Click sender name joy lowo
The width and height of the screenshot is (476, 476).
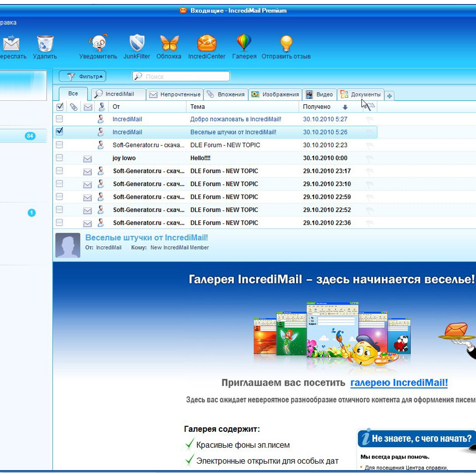pos(124,158)
